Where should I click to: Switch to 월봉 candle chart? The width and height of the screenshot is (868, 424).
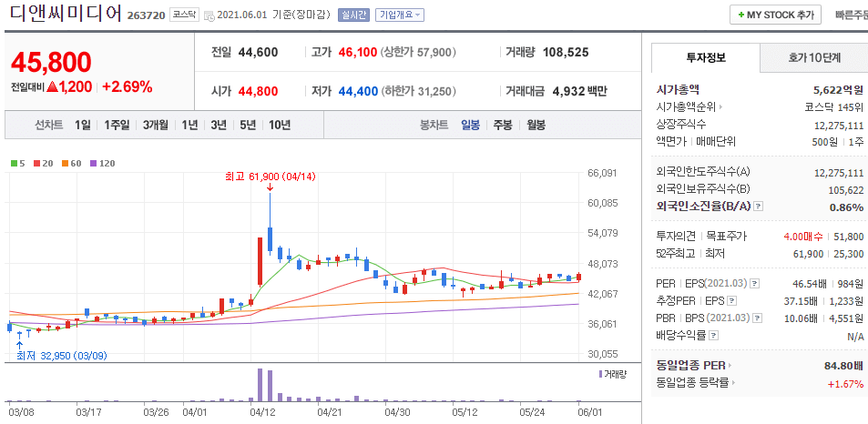pyautogui.click(x=536, y=125)
